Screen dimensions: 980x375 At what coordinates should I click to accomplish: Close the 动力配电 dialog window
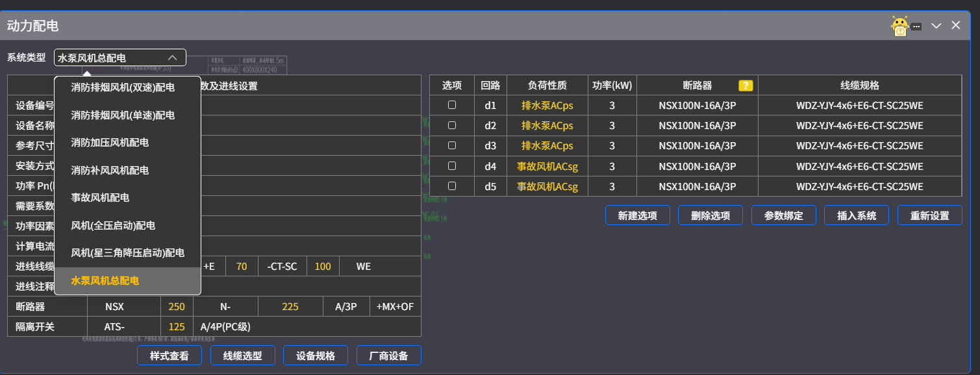tap(955, 25)
